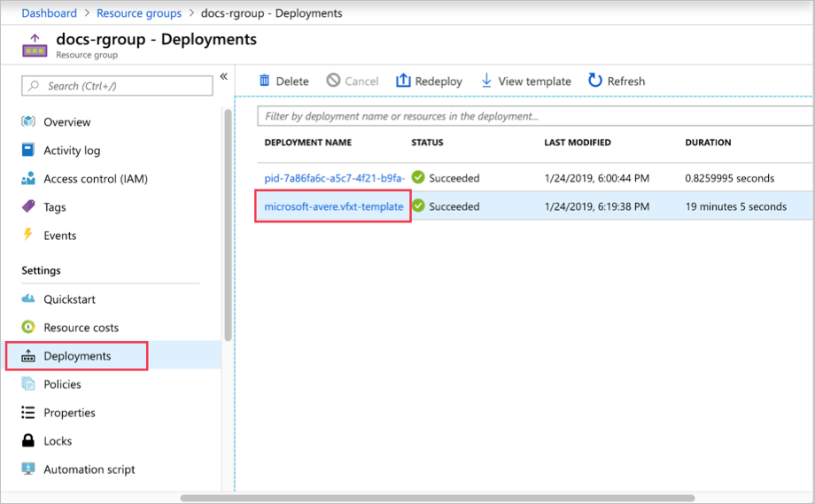Click the 1/24/2019, 6:19:38 PM cell
815x504 pixels.
[x=597, y=206]
